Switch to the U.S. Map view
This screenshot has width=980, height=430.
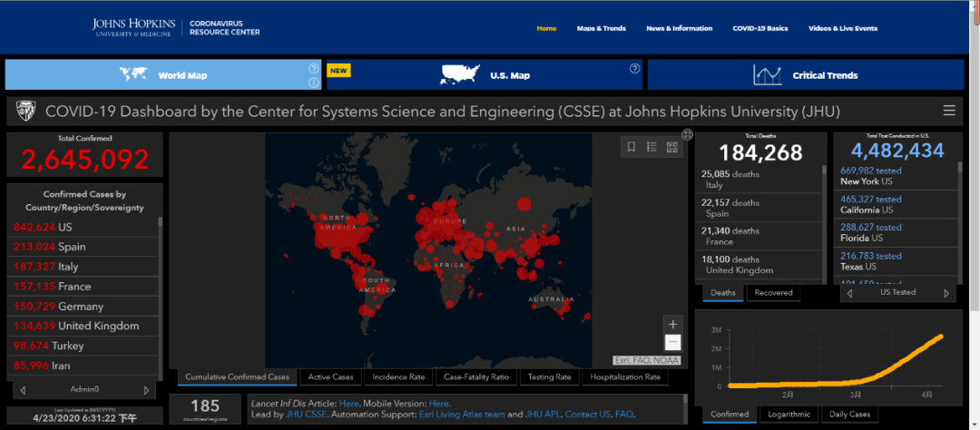(x=485, y=75)
